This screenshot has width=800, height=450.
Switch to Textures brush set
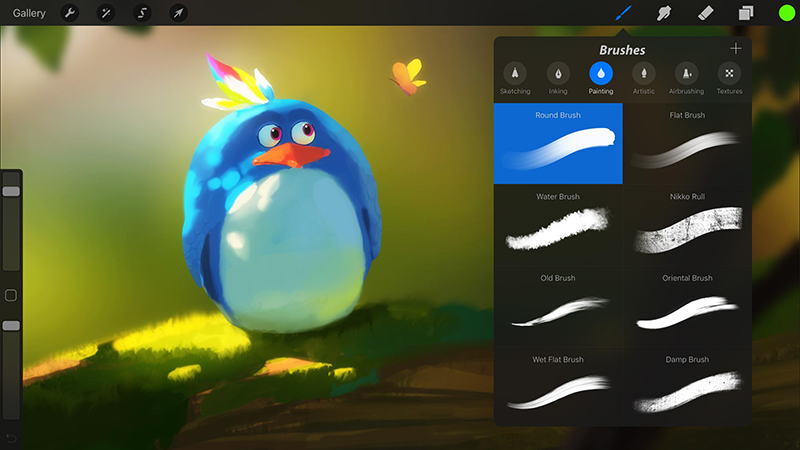(x=730, y=79)
